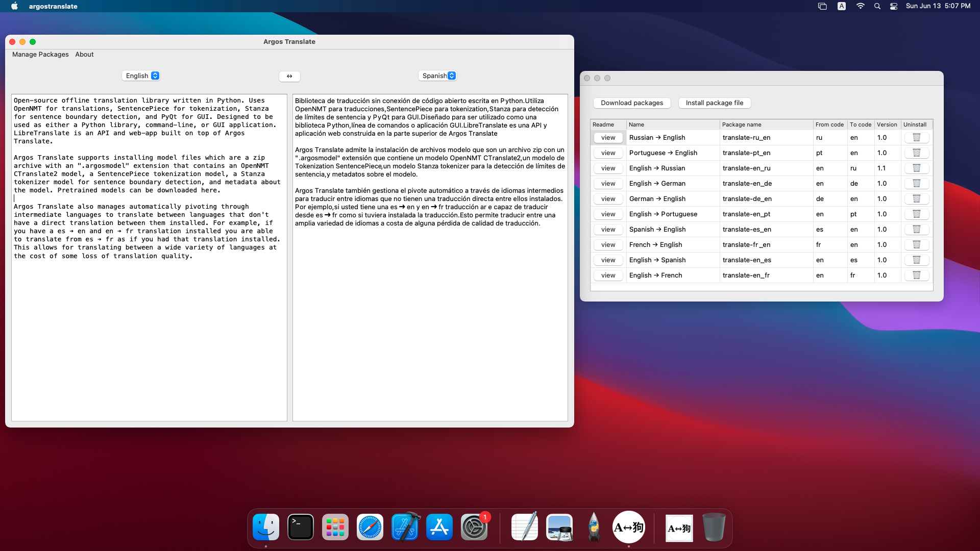
Task: Open Safari from the dock
Action: (x=370, y=527)
